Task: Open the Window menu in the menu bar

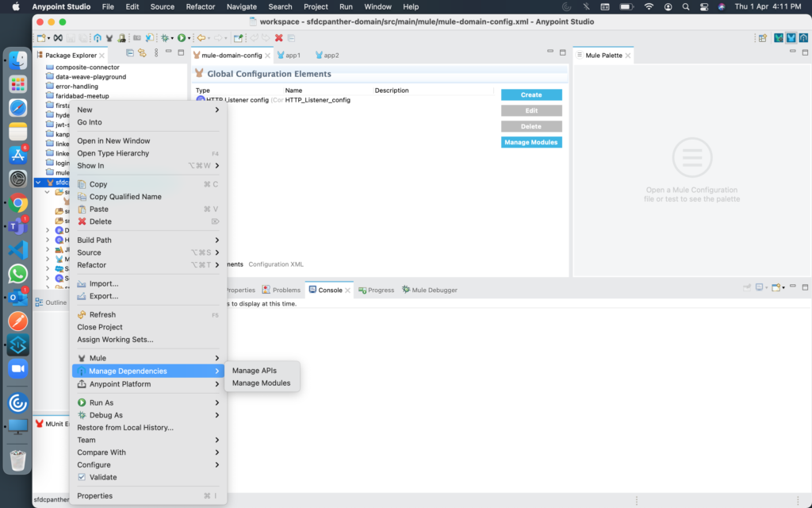Action: point(377,6)
